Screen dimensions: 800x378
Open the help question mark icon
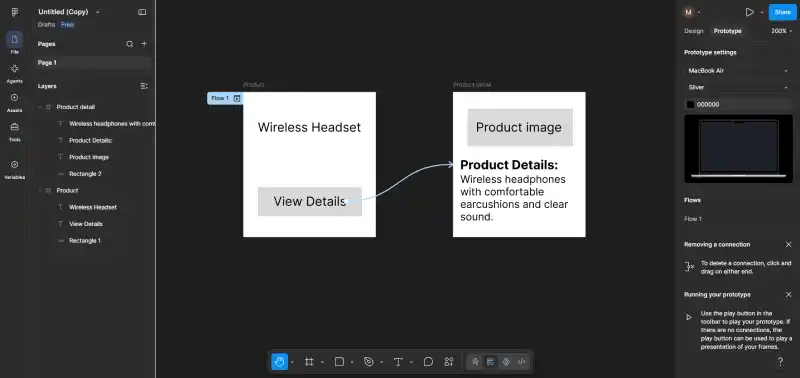pos(780,362)
